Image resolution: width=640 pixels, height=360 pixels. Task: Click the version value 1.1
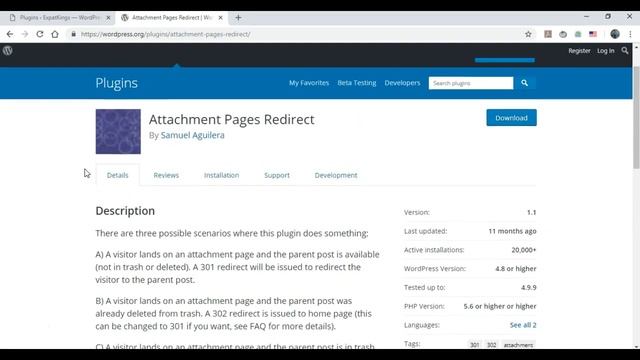pyautogui.click(x=531, y=212)
